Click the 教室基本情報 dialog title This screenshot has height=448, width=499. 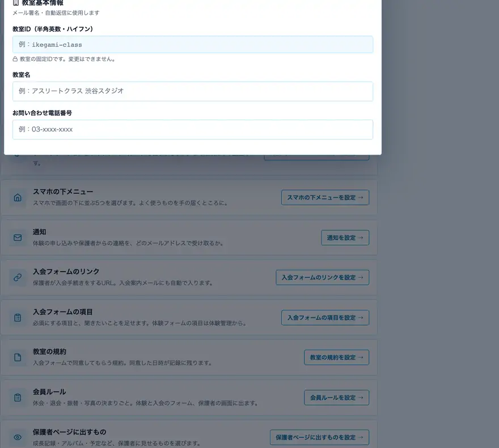(43, 3)
